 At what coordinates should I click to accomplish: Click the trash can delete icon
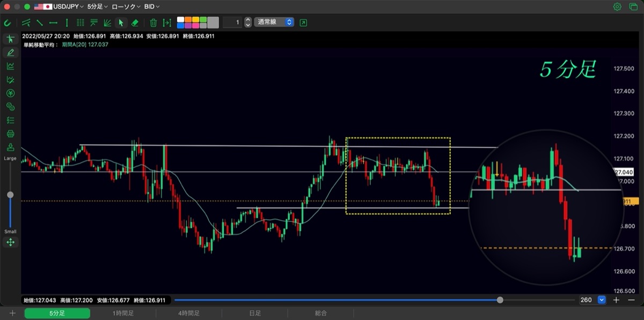coord(153,23)
